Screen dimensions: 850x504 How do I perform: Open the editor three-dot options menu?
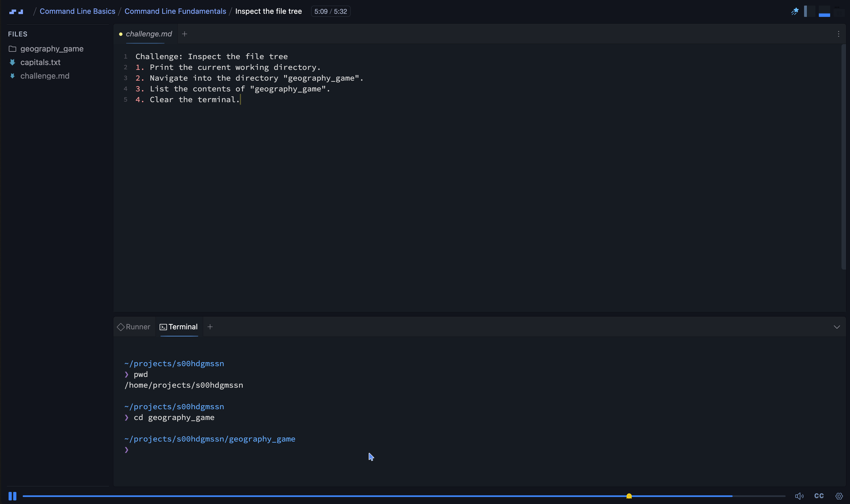click(839, 34)
